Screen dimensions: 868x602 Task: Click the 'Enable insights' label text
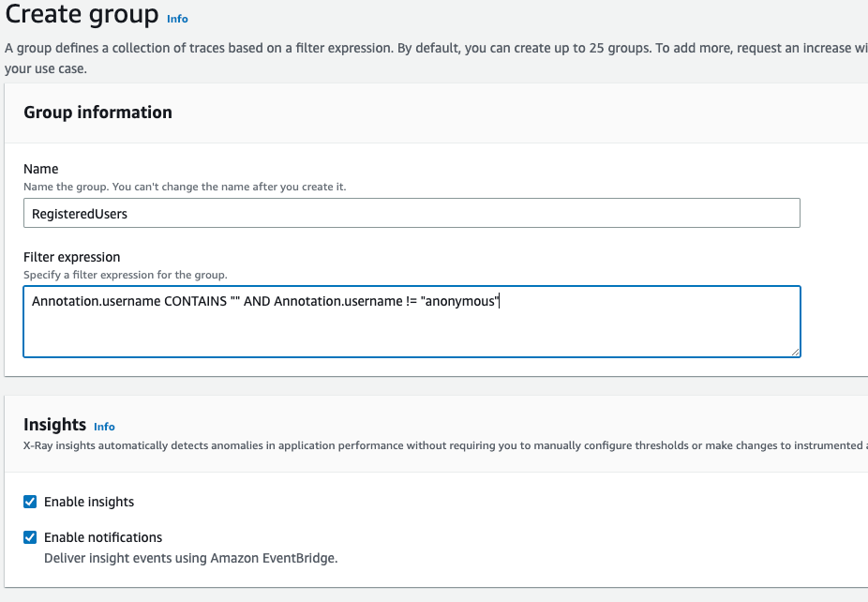point(89,502)
